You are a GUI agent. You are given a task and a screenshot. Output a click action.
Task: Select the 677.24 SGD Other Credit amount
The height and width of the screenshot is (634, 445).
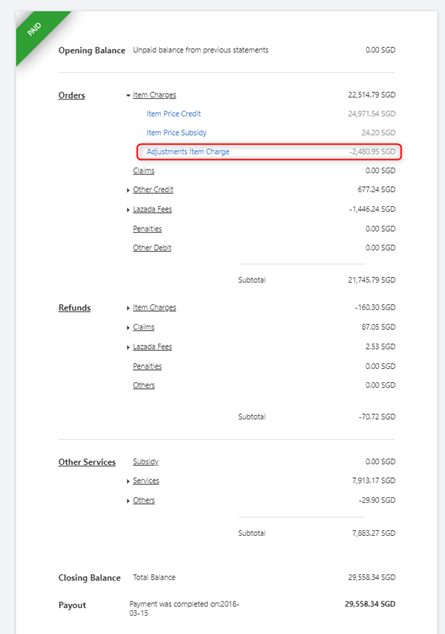pyautogui.click(x=377, y=190)
